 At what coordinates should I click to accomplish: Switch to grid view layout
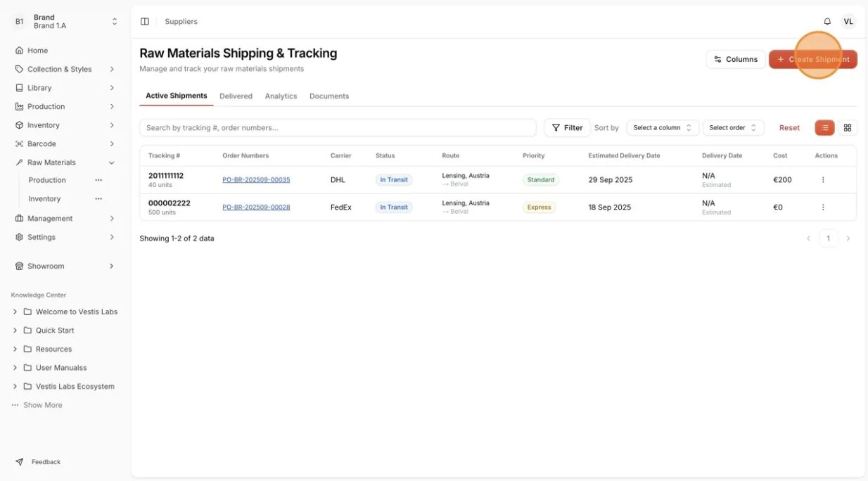point(847,128)
